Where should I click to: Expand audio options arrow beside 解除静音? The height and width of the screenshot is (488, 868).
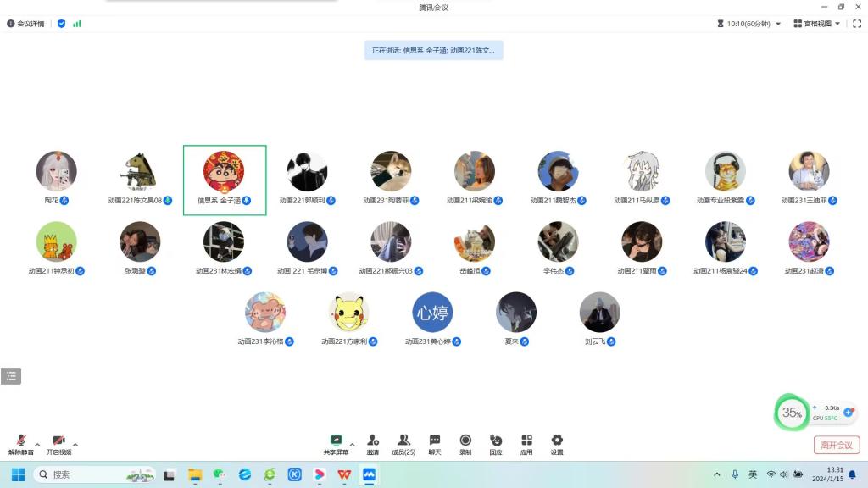(x=37, y=444)
